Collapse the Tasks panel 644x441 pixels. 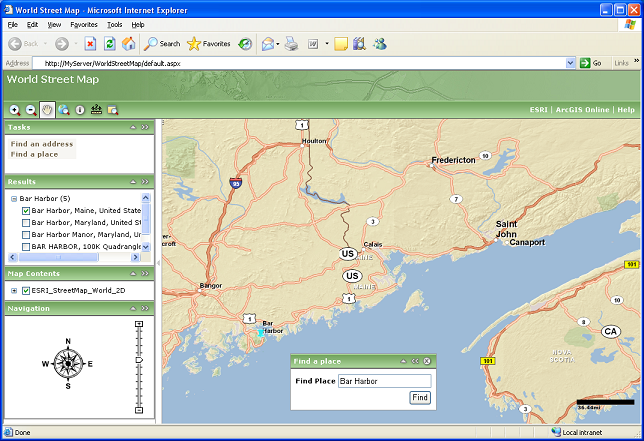(x=132, y=127)
